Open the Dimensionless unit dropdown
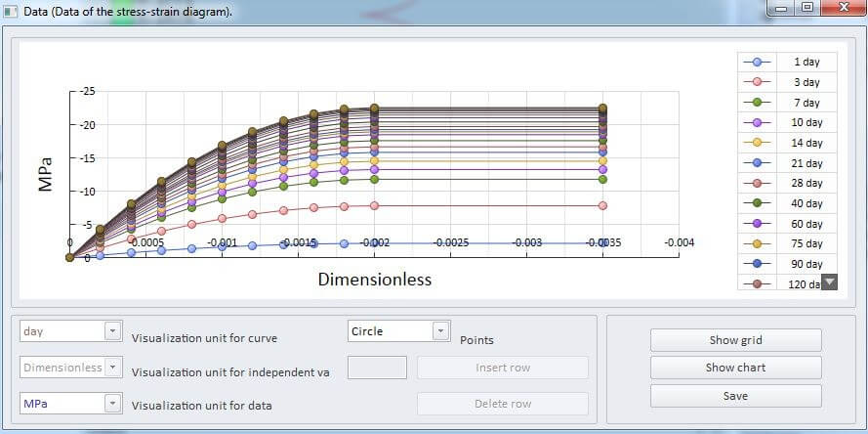 coord(113,368)
